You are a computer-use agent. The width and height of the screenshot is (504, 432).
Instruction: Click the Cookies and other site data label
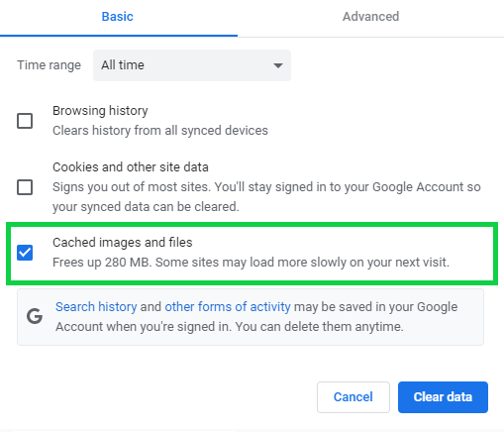click(131, 167)
